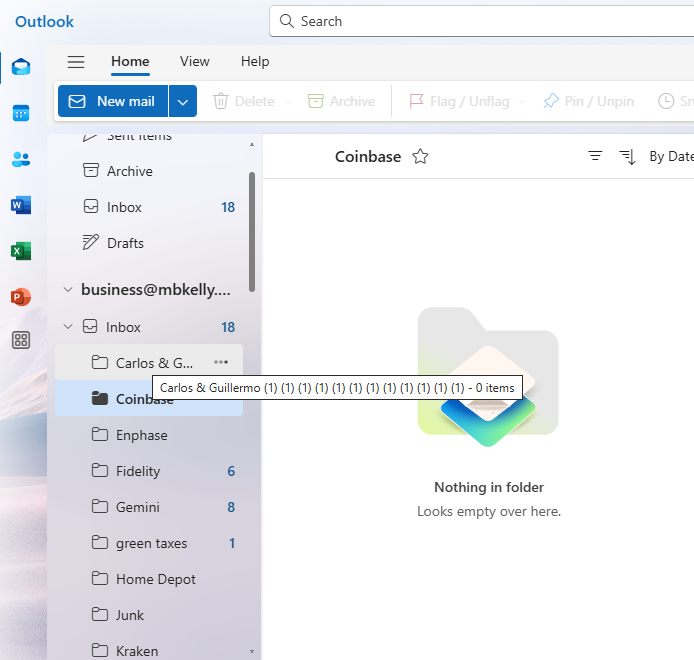Open the Kraken folder

click(149, 651)
